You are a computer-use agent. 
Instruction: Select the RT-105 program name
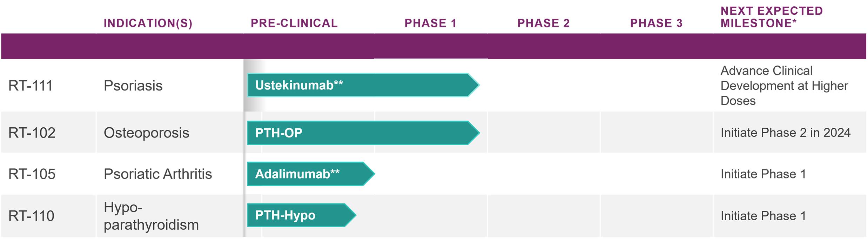tap(32, 174)
